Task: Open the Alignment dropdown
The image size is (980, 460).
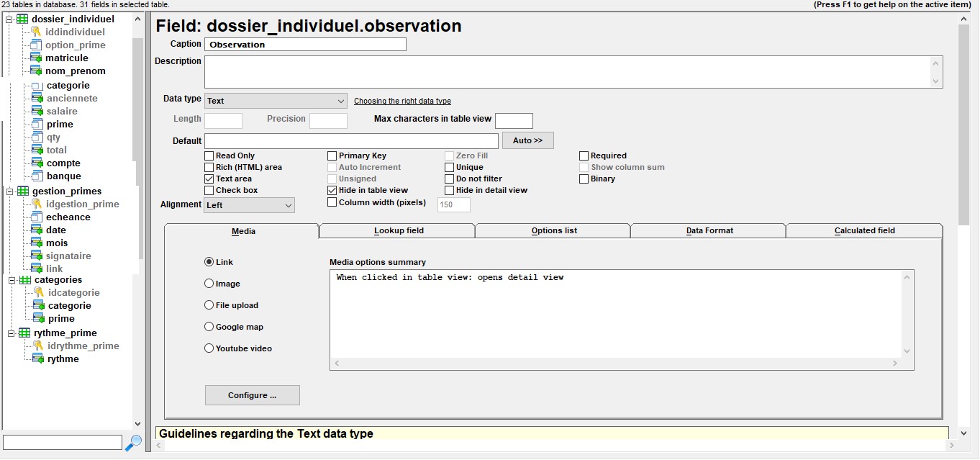Action: (x=249, y=205)
